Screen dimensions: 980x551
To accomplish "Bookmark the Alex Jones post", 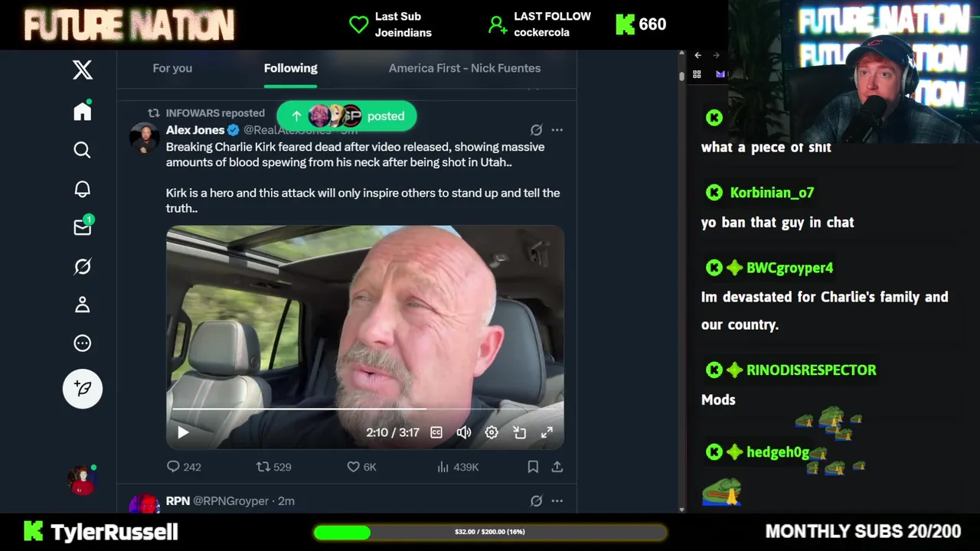I will click(x=533, y=467).
